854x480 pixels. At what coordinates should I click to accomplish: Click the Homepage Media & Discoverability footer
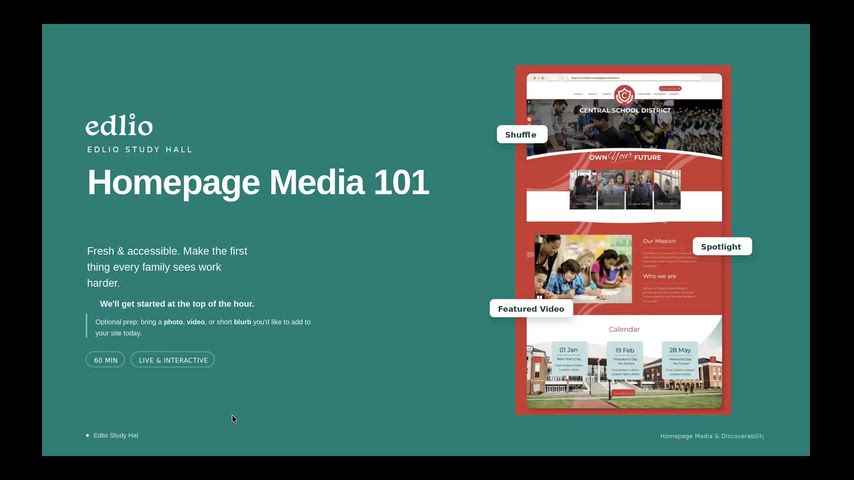pyautogui.click(x=712, y=436)
